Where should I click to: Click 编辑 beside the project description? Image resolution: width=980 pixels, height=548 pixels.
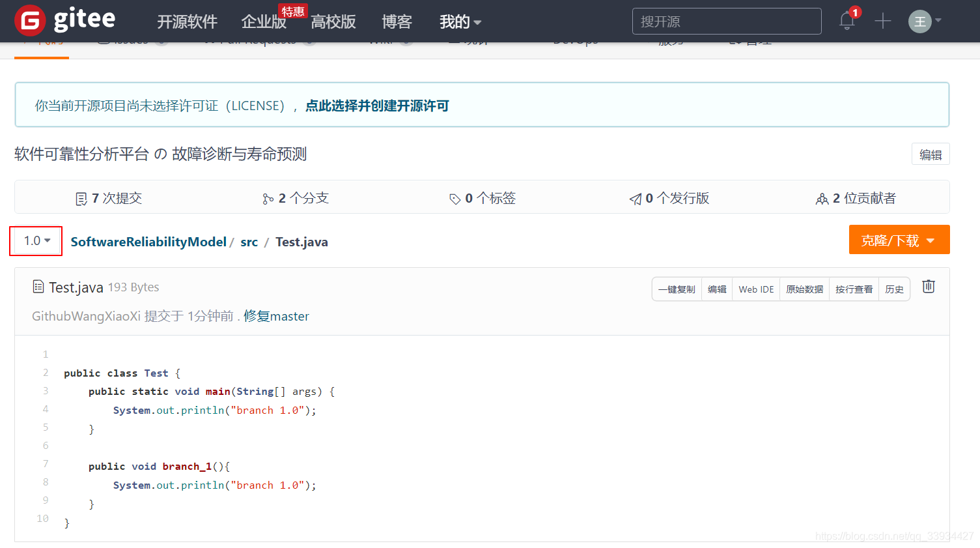[931, 154]
